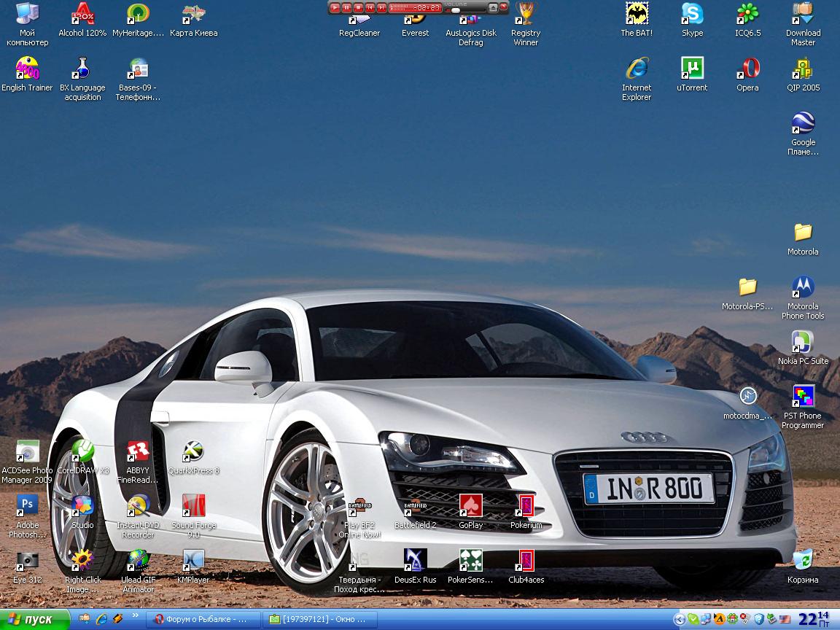The height and width of the screenshot is (630, 840).
Task: Open the Nokia PC Suite shortcut
Action: click(803, 342)
